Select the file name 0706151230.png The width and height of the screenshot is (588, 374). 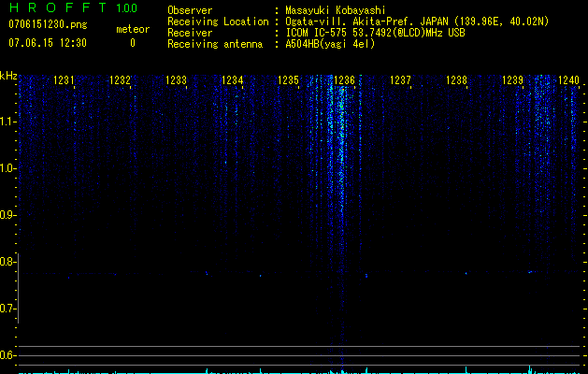(x=48, y=24)
